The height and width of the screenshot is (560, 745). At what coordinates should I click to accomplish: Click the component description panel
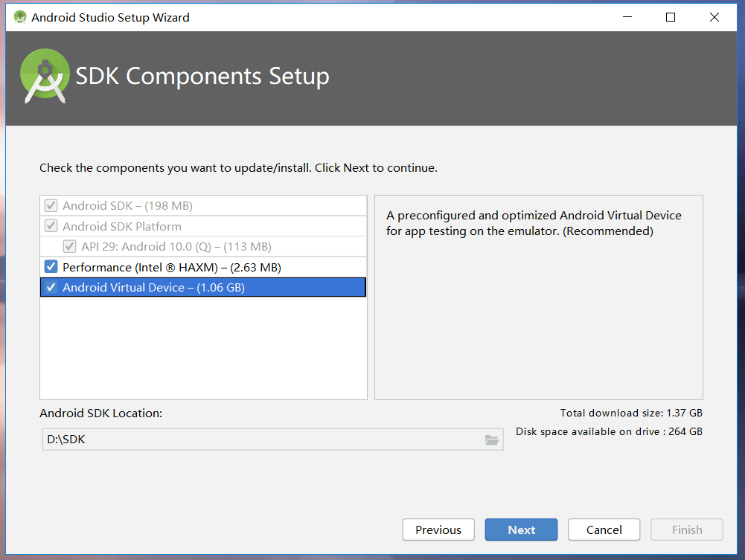click(x=539, y=297)
